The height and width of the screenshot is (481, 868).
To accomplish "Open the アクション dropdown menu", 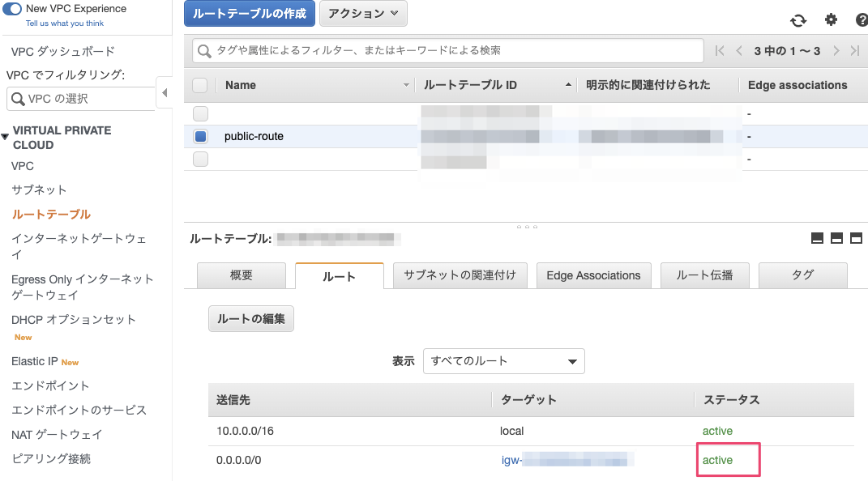I will (x=363, y=14).
